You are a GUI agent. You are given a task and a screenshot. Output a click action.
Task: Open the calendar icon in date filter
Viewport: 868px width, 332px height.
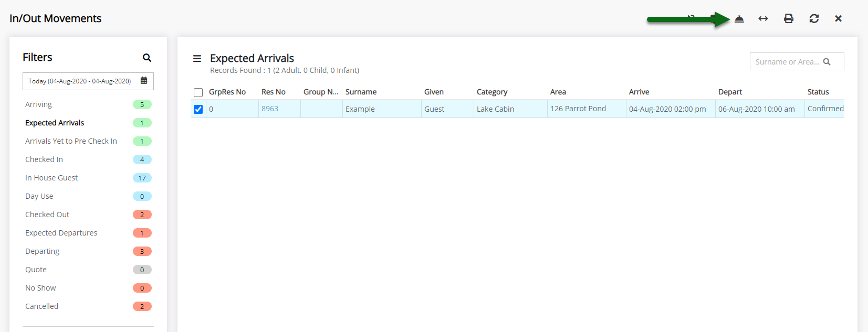click(x=144, y=81)
